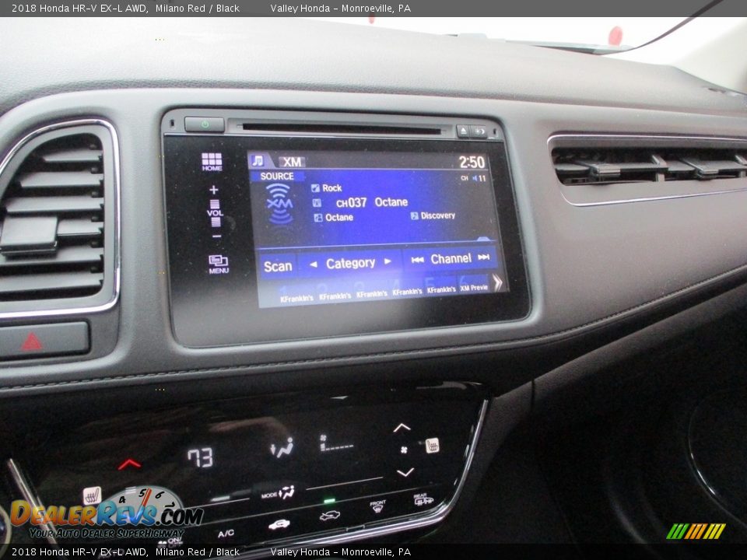Viewport: 747px width, 560px height.
Task: Adjust left vent direction tab
Action: (x=30, y=235)
